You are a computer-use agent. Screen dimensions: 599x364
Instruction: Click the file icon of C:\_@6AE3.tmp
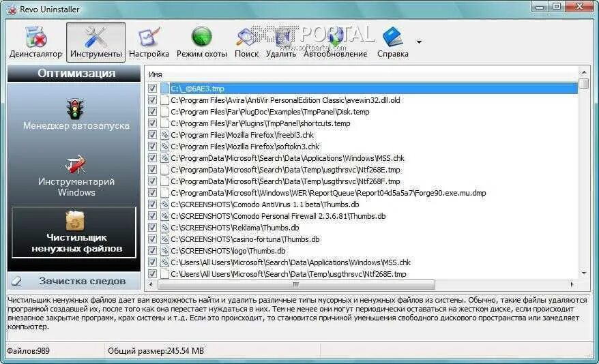click(164, 89)
